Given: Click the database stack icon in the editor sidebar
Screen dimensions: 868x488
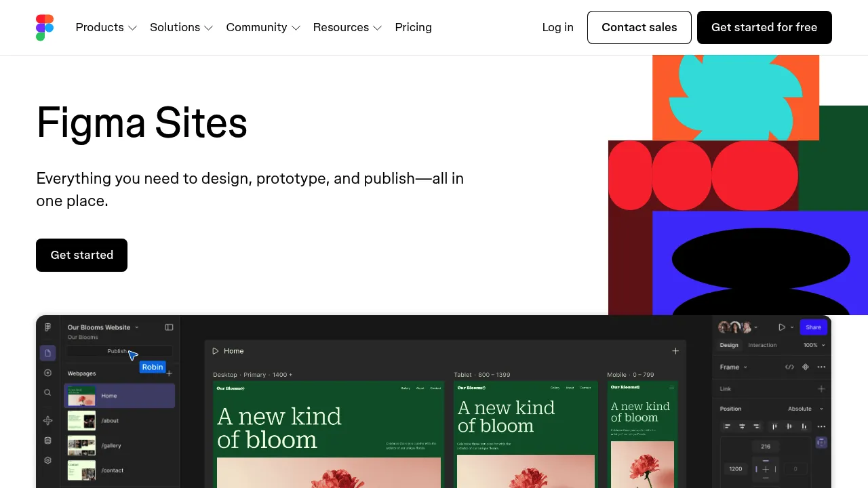Looking at the screenshot, I should (x=47, y=441).
